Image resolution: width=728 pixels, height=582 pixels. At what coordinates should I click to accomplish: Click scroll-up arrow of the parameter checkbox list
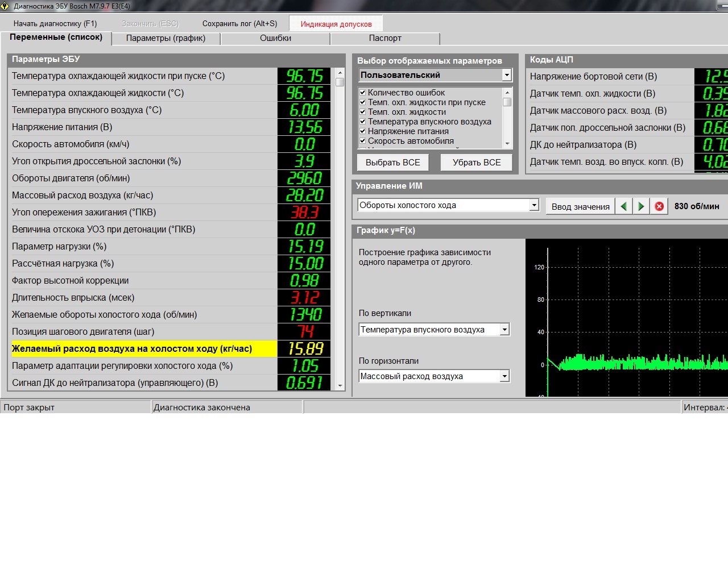pyautogui.click(x=507, y=92)
